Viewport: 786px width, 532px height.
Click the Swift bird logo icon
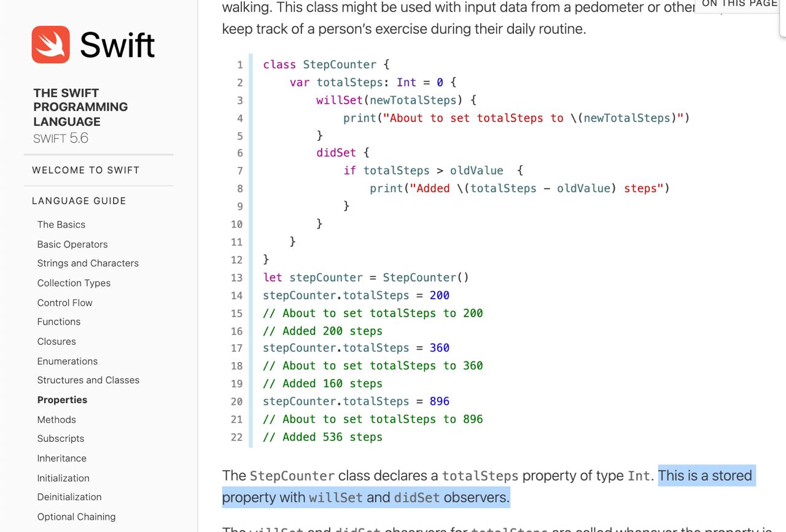[x=51, y=45]
